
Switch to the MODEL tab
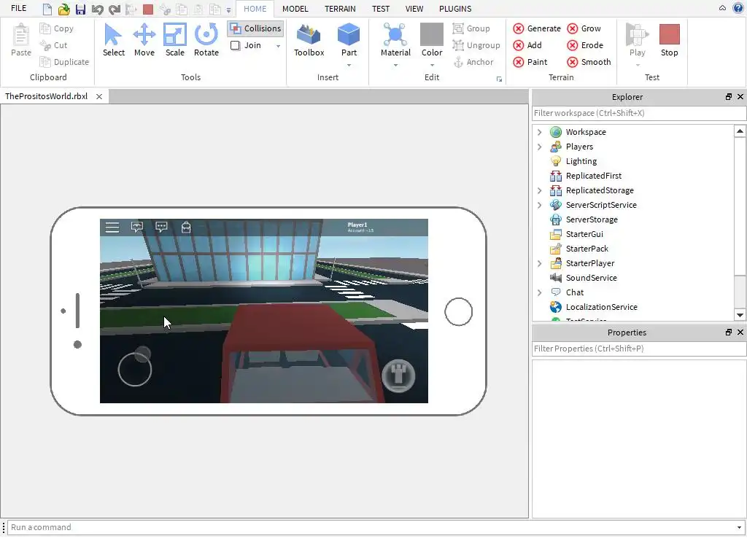click(x=295, y=9)
